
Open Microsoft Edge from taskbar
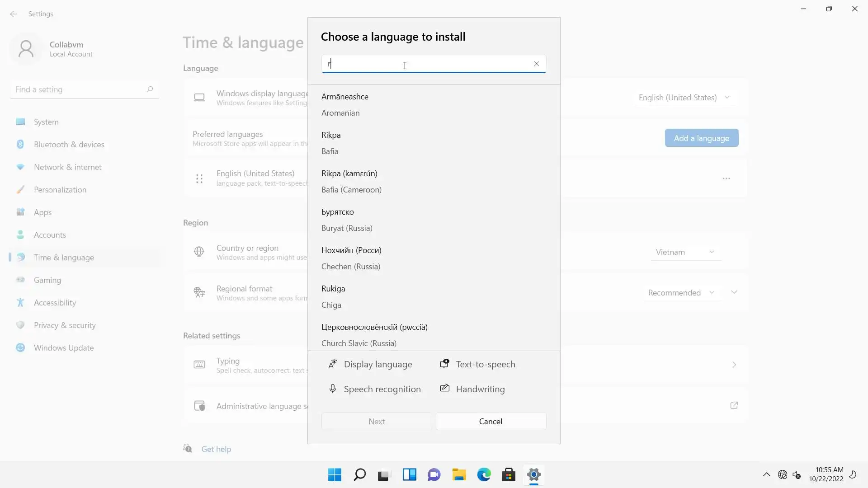click(x=484, y=475)
